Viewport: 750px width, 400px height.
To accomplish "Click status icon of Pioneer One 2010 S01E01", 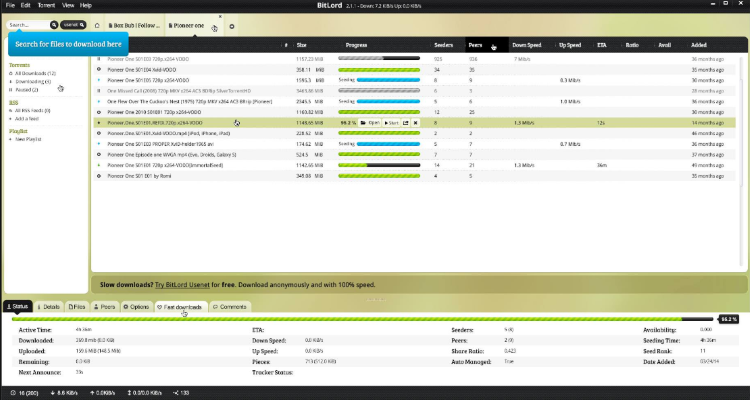I will [x=99, y=112].
